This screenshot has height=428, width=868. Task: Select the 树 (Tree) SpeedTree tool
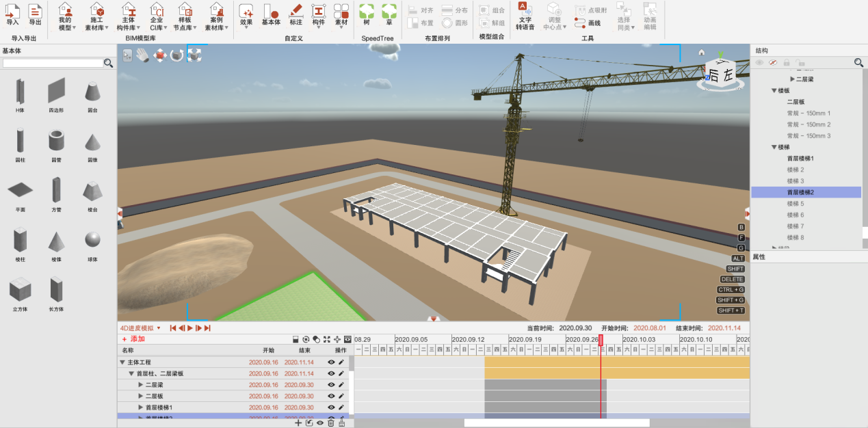point(366,15)
